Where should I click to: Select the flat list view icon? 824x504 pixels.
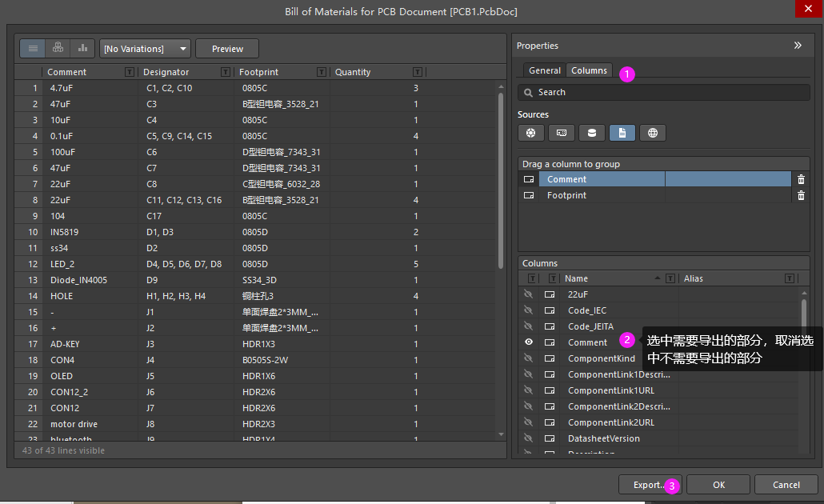33,48
